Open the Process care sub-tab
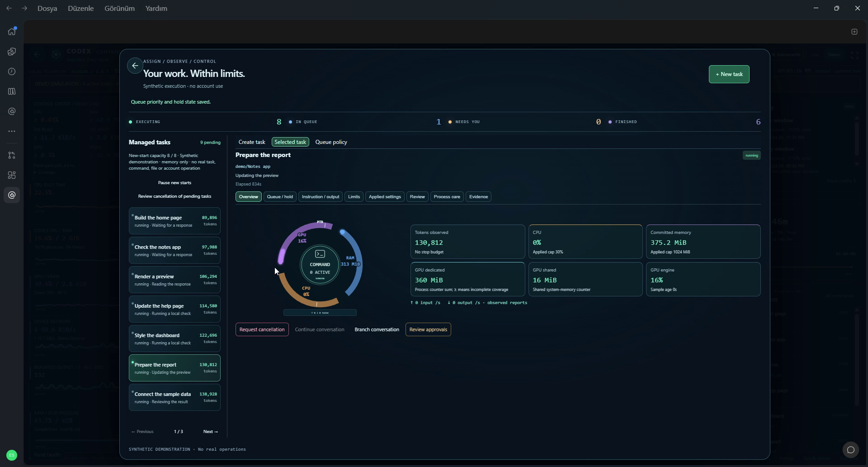 pos(447,196)
